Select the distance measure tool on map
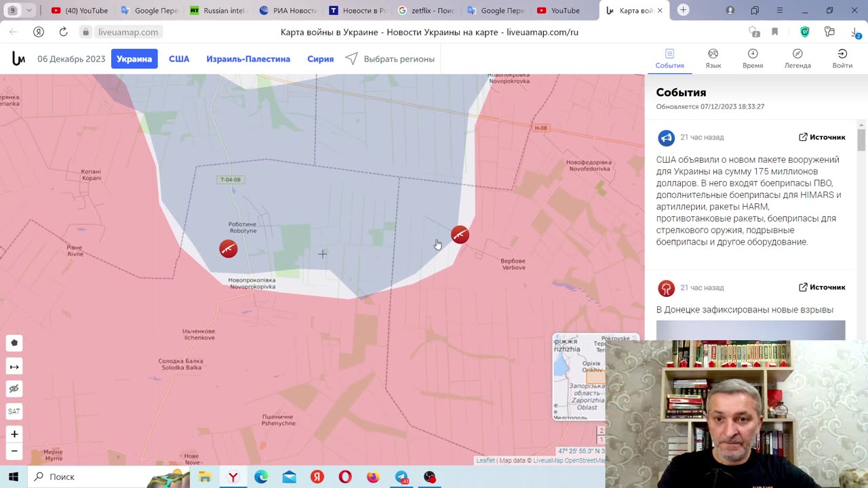 pyautogui.click(x=14, y=367)
